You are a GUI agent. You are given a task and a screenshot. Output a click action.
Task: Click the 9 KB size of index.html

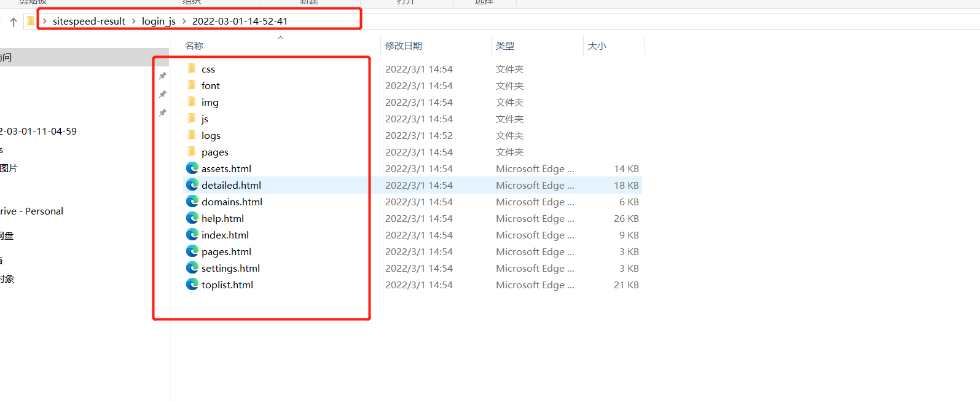pos(629,235)
